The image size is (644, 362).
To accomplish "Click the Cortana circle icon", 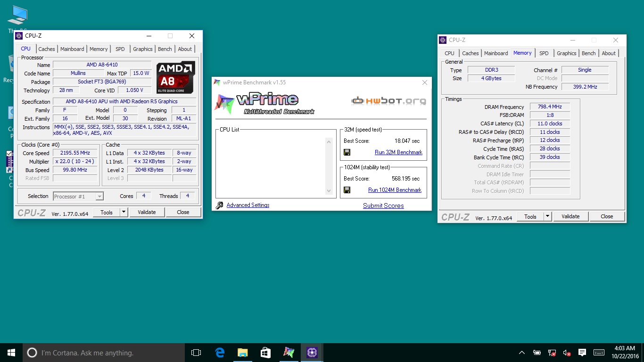I will (32, 353).
